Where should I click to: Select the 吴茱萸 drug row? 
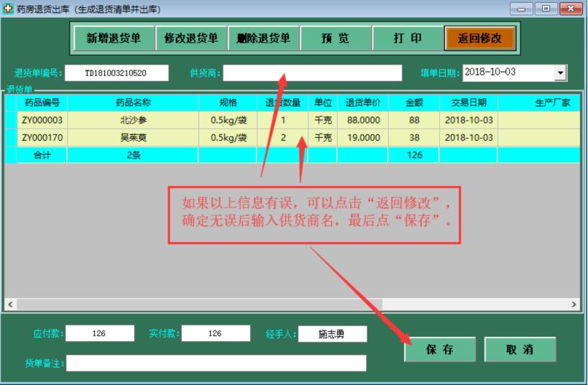coord(133,137)
